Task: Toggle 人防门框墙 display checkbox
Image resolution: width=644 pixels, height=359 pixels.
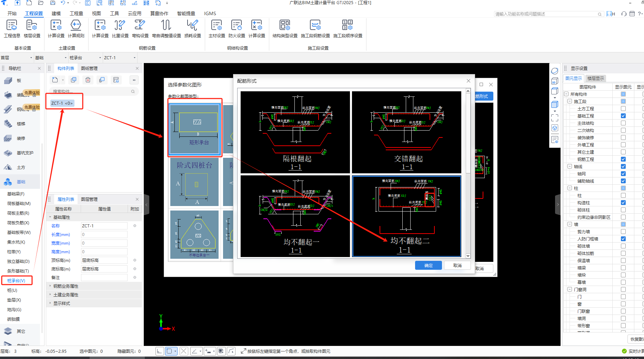Action: click(623, 239)
